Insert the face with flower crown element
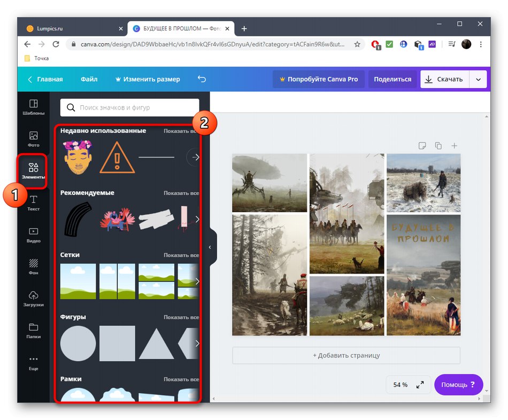The image size is (508, 420). point(78,158)
